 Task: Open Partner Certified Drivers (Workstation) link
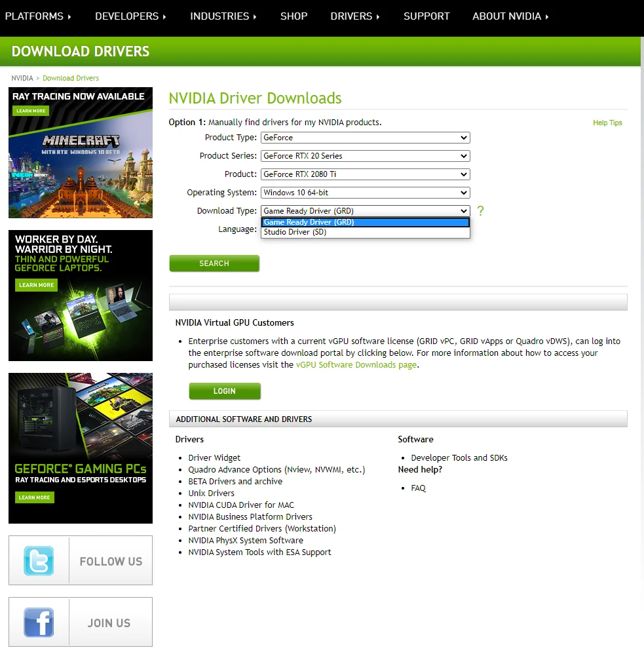(x=262, y=528)
